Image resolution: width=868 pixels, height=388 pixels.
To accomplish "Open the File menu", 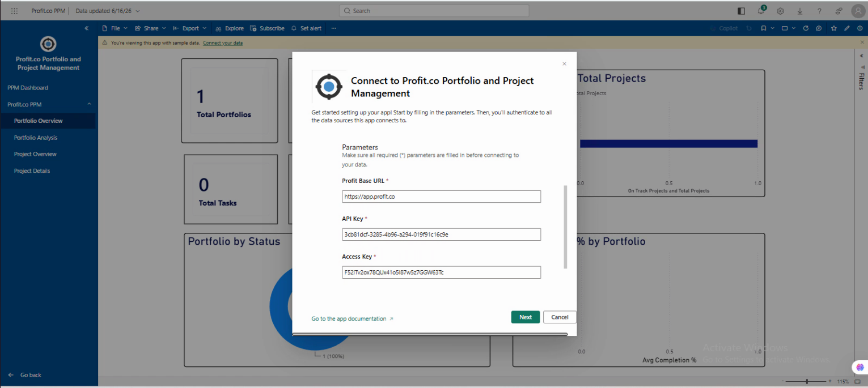I will point(115,28).
